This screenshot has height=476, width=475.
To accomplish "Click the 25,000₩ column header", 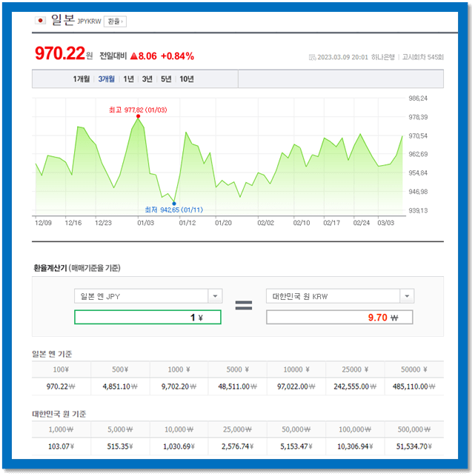I will [x=238, y=429].
